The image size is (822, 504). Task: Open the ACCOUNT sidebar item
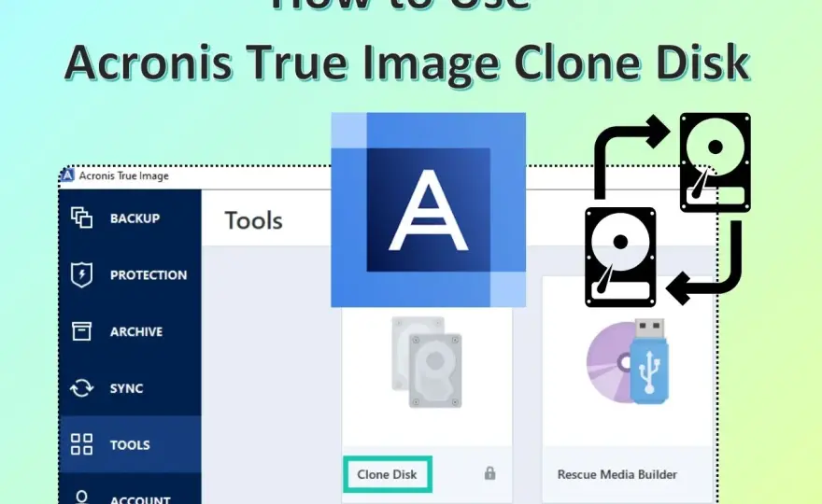(x=140, y=500)
